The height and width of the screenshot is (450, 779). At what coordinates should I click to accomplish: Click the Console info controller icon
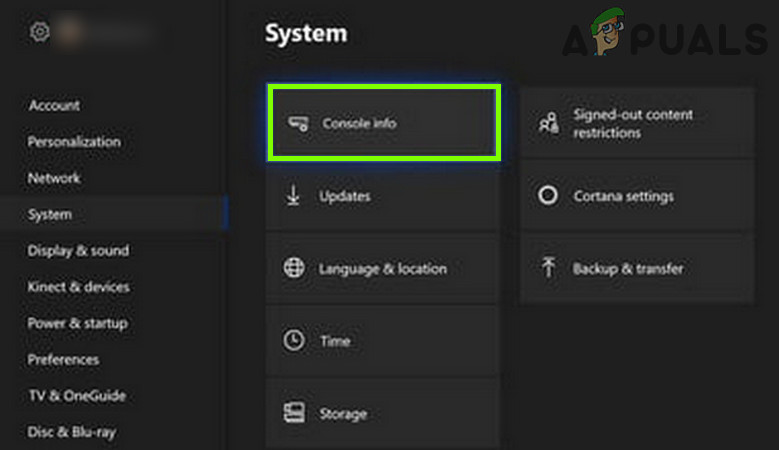(297, 123)
